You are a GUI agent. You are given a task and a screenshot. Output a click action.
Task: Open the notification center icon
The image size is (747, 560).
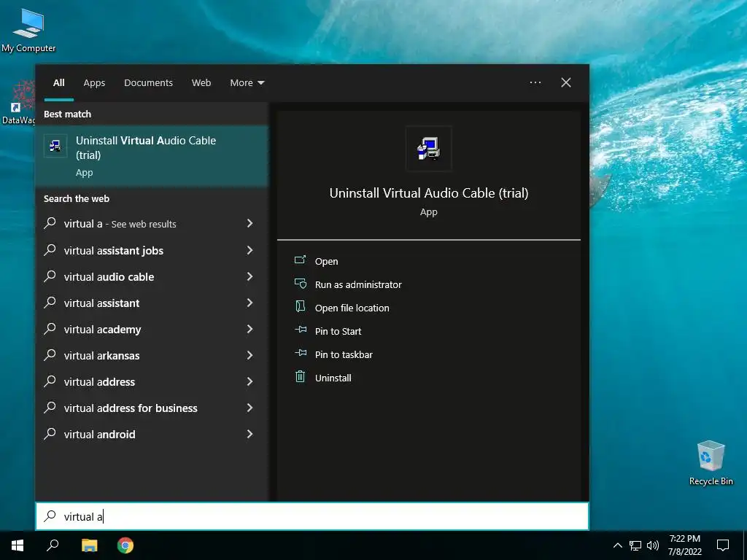pos(723,545)
